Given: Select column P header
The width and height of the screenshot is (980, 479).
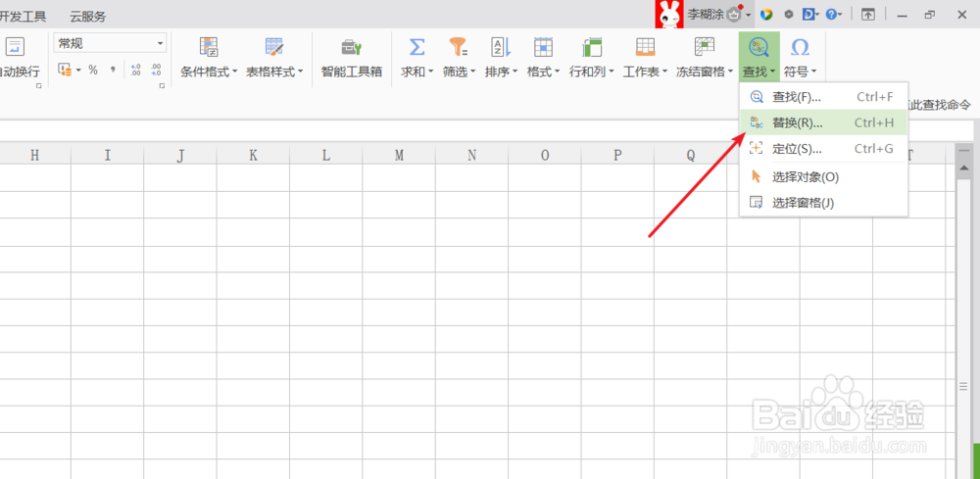Looking at the screenshot, I should pyautogui.click(x=617, y=156).
